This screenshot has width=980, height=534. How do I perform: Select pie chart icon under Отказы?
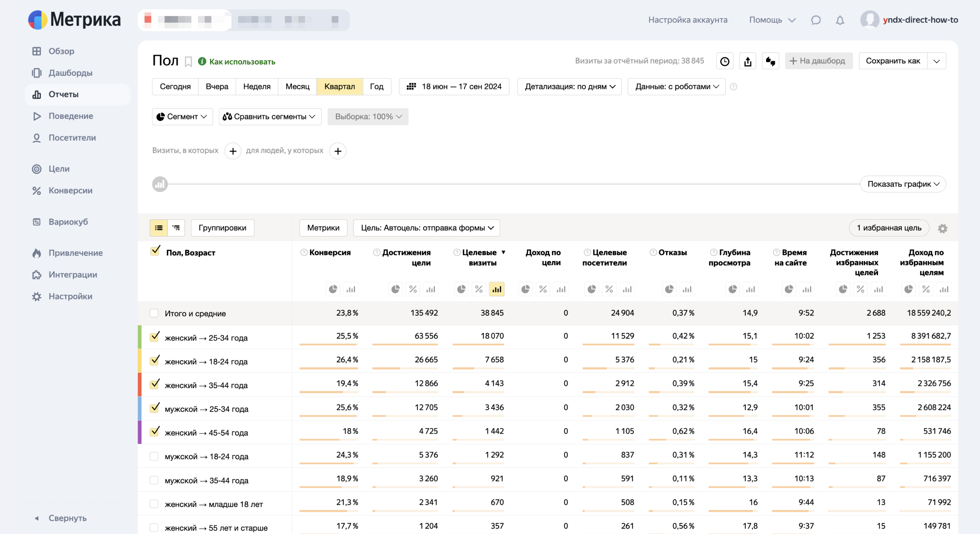pyautogui.click(x=669, y=289)
